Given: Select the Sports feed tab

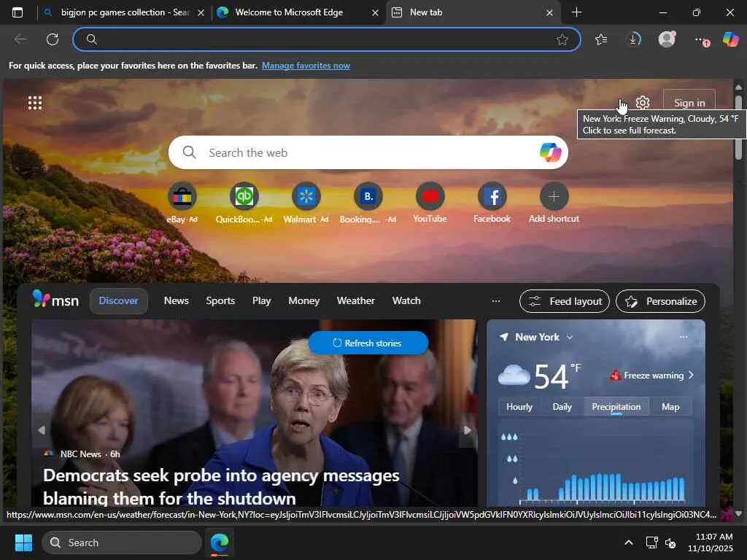Looking at the screenshot, I should point(220,301).
